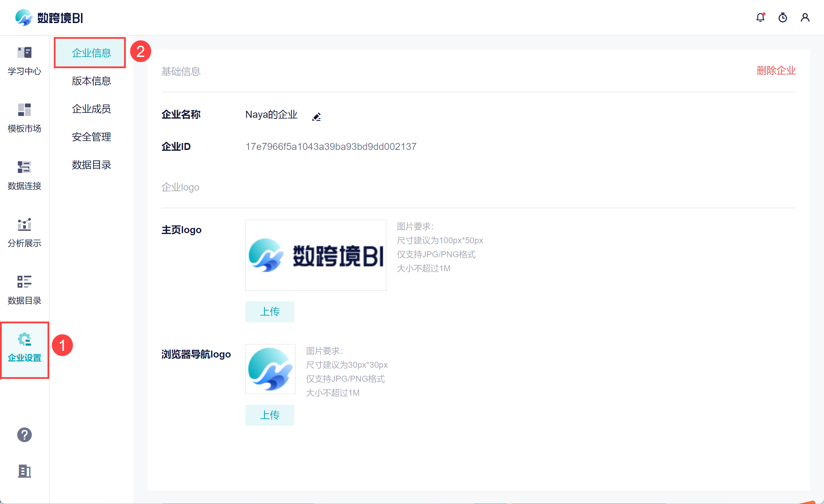Click the 主页logo preview thumbnail

[316, 255]
